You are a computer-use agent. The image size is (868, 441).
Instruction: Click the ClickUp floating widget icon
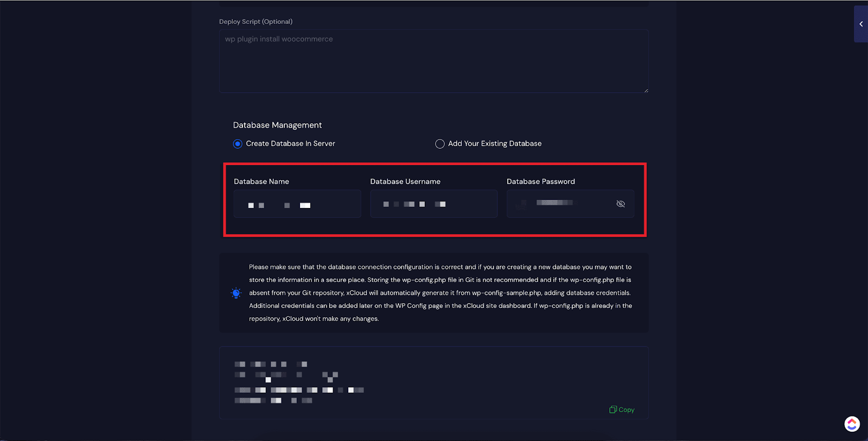coord(852,424)
